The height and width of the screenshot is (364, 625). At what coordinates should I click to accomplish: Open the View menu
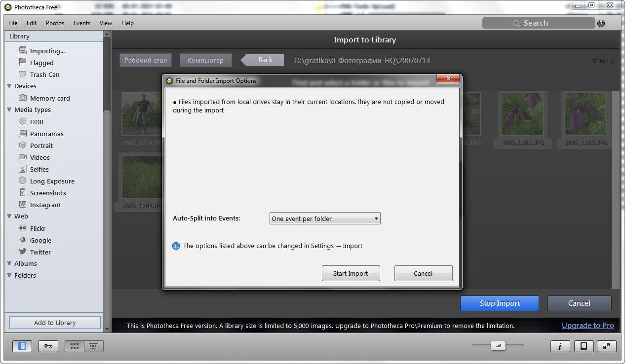[106, 23]
